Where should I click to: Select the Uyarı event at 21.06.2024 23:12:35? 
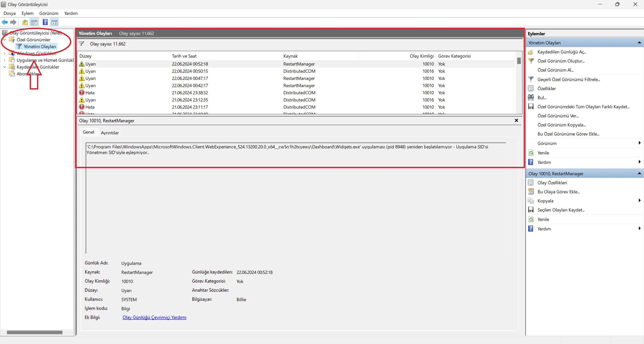[296, 100]
